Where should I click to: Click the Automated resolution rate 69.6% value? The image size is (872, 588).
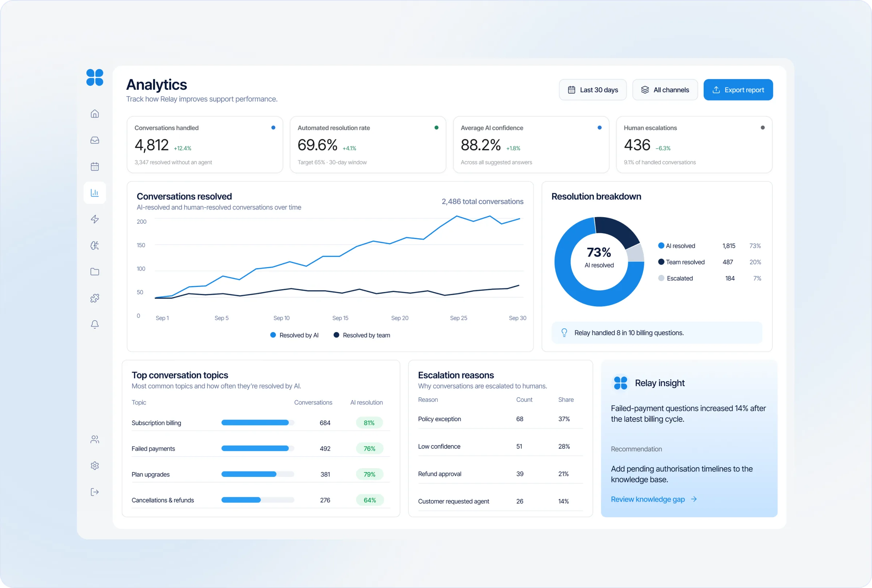pos(317,145)
